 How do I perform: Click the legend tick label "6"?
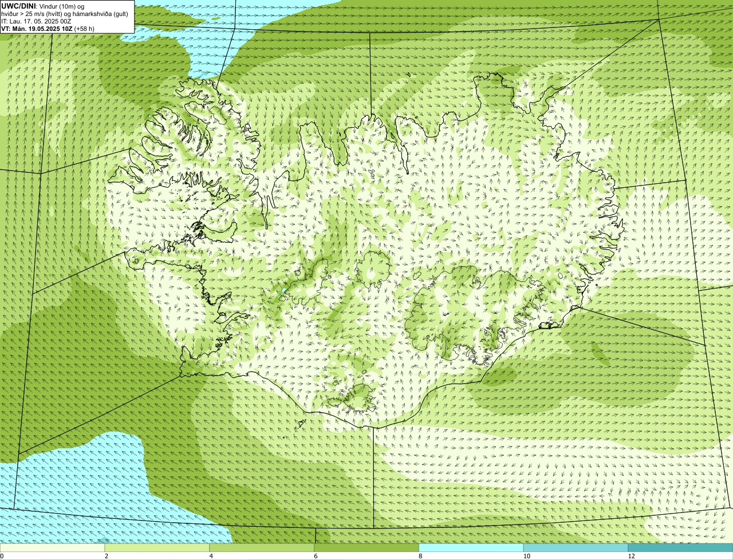click(316, 556)
